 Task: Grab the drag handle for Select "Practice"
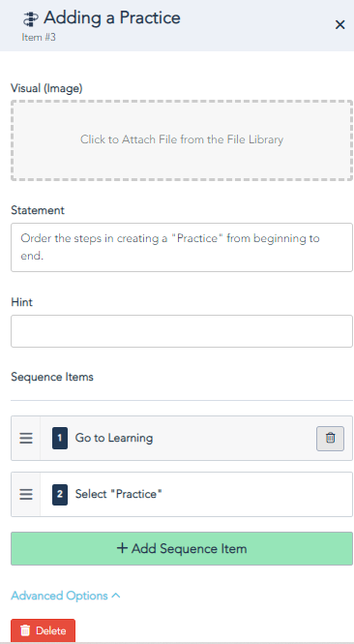click(x=26, y=494)
